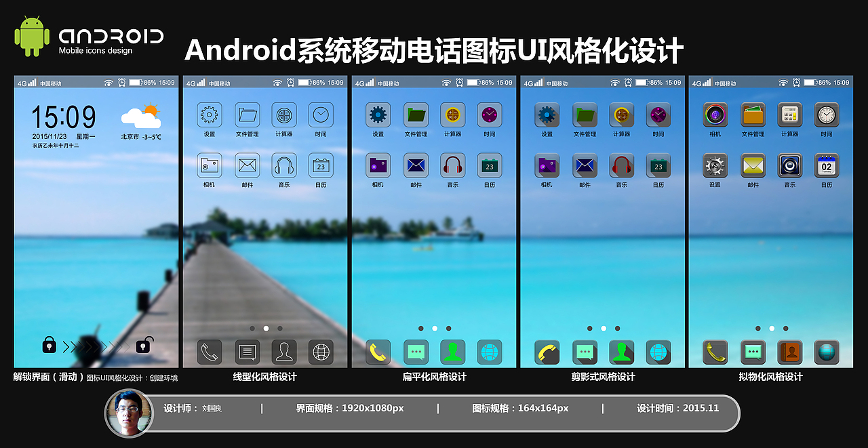Image resolution: width=868 pixels, height=448 pixels.
Task: Tap the closed padlock on the lock screen
Action: click(49, 345)
